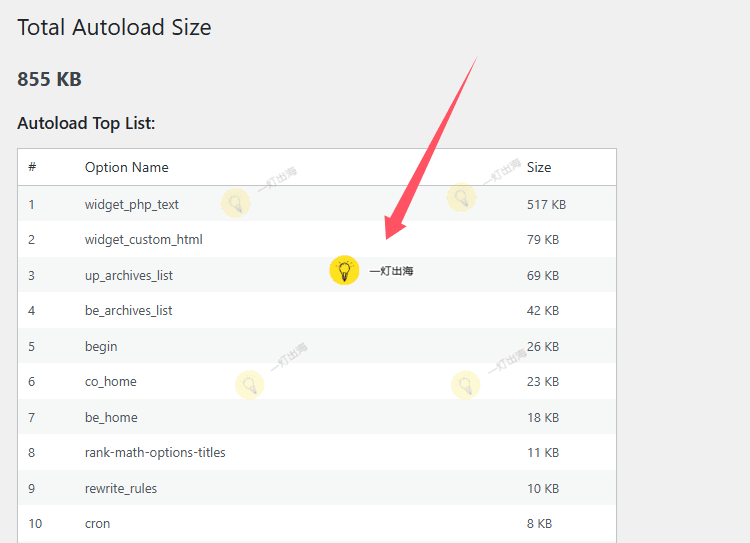Click the Total Autoload Size heading
Image resolution: width=750 pixels, height=543 pixels.
[114, 27]
